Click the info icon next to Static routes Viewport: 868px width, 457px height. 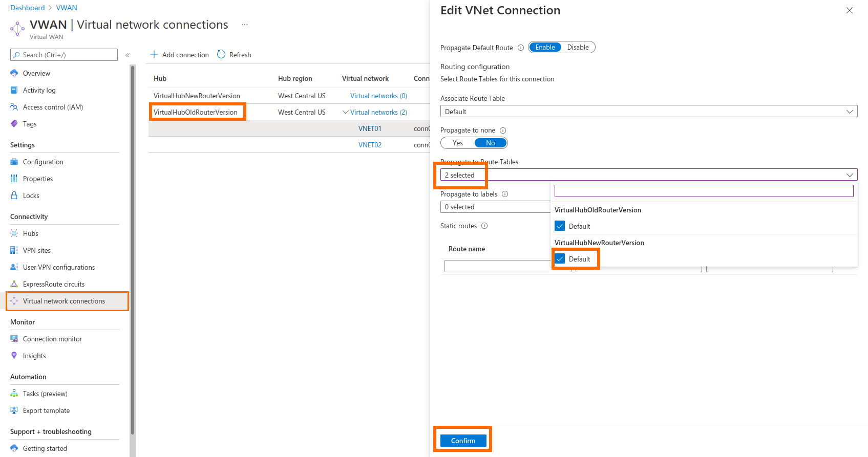pyautogui.click(x=484, y=226)
